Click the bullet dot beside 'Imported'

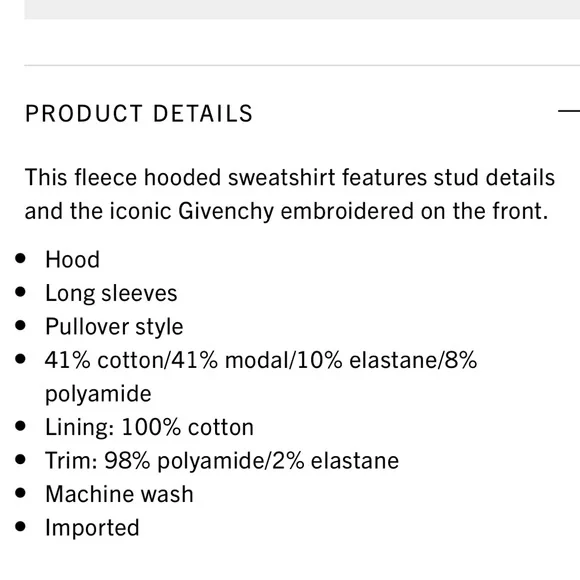21,526
